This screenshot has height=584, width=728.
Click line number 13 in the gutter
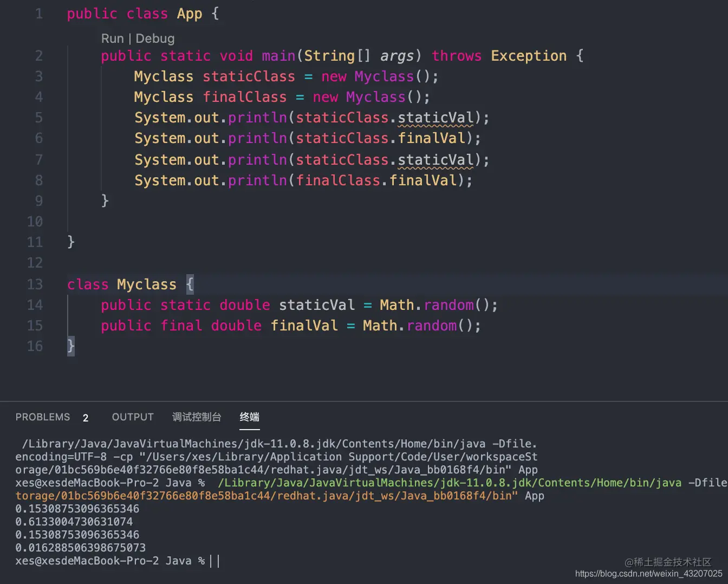coord(35,284)
